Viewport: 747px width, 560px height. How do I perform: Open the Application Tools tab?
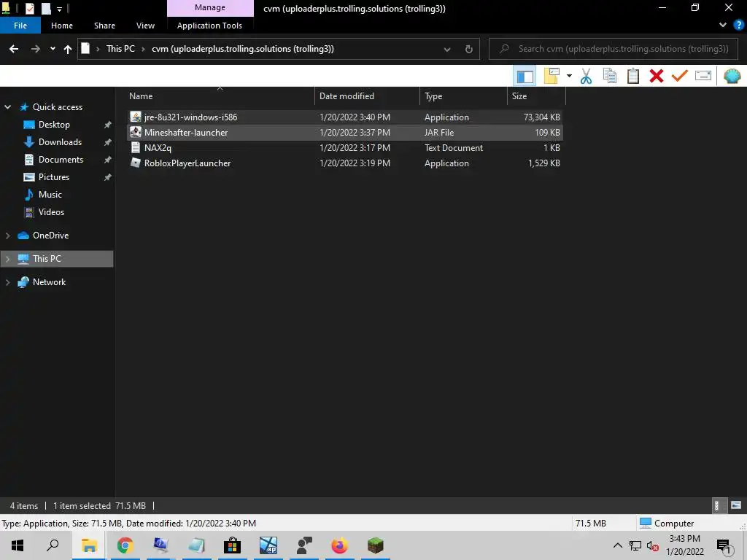(209, 26)
